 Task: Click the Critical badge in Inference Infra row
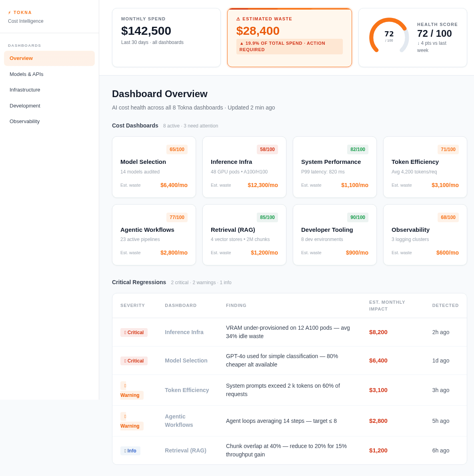[134, 333]
